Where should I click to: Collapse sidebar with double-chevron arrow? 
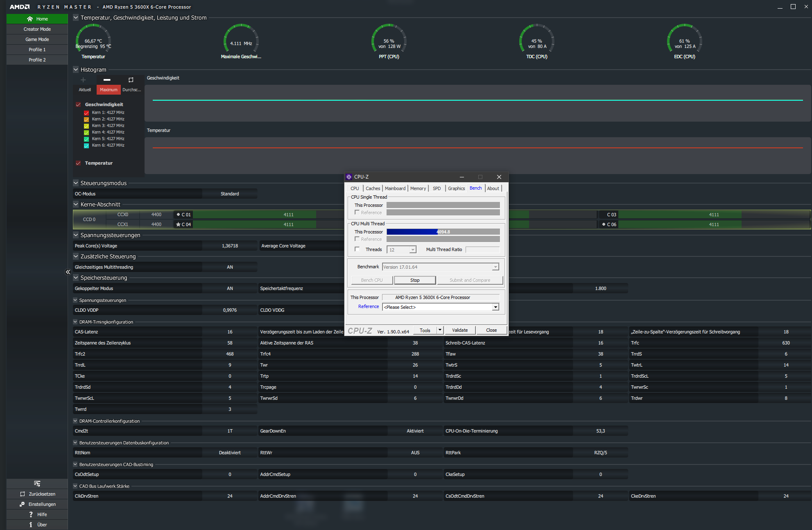pyautogui.click(x=68, y=272)
